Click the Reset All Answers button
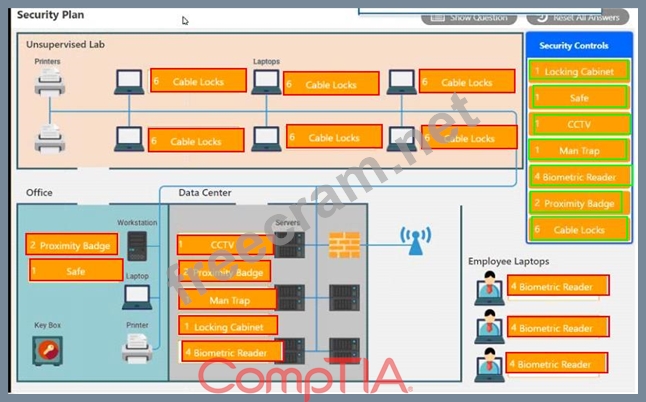 tap(578, 18)
